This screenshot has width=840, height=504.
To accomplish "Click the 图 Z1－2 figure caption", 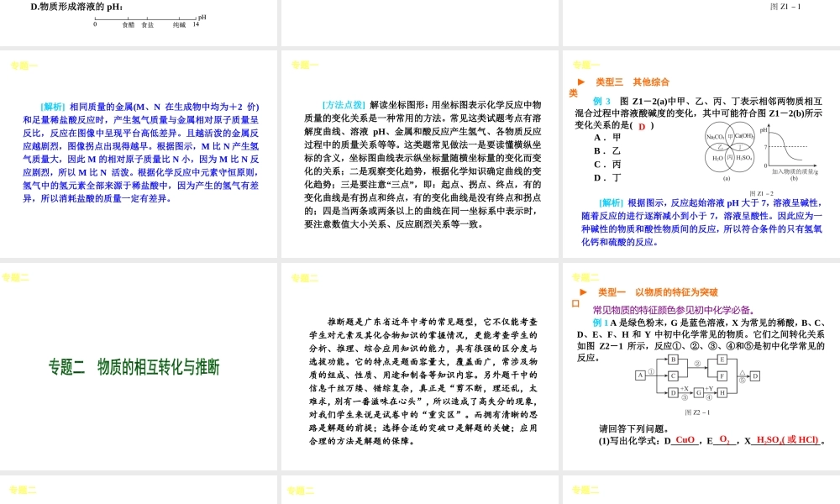I will coord(761,193).
